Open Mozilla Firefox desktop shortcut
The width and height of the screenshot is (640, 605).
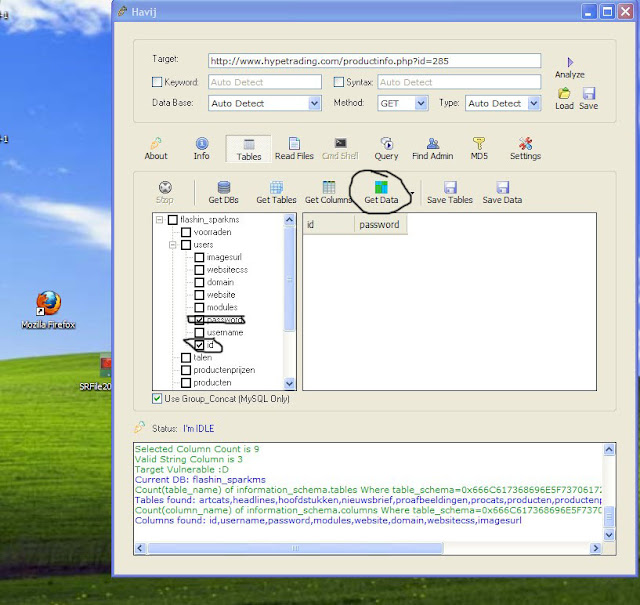pos(48,310)
